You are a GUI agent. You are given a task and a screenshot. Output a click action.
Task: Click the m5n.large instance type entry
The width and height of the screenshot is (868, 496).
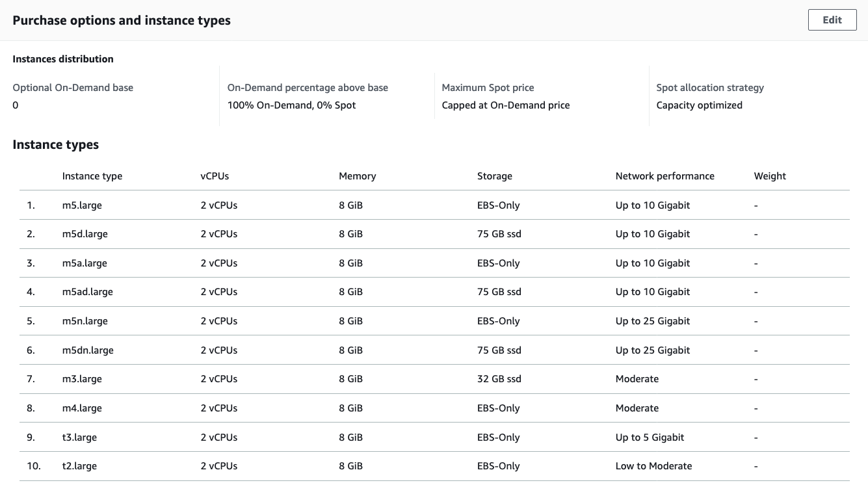(x=85, y=321)
